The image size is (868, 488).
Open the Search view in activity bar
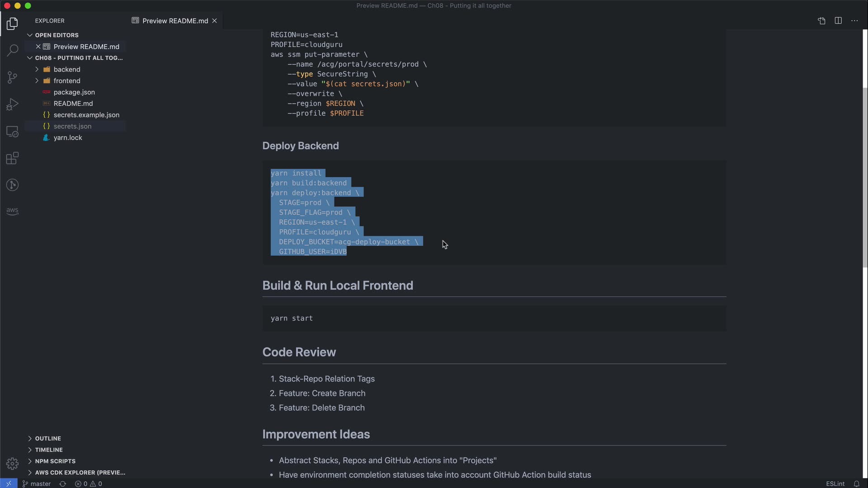coord(12,50)
